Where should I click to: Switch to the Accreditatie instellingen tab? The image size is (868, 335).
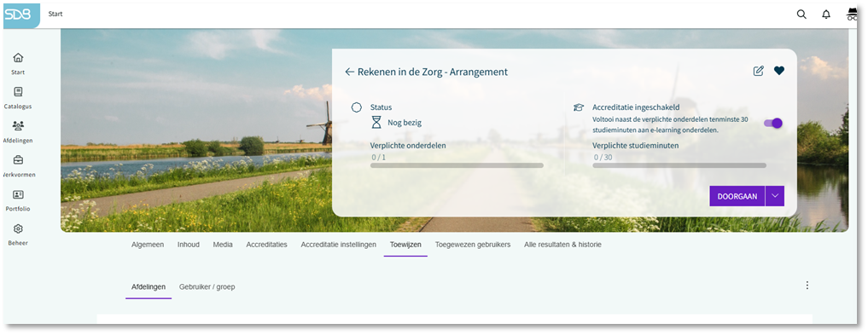coord(338,245)
